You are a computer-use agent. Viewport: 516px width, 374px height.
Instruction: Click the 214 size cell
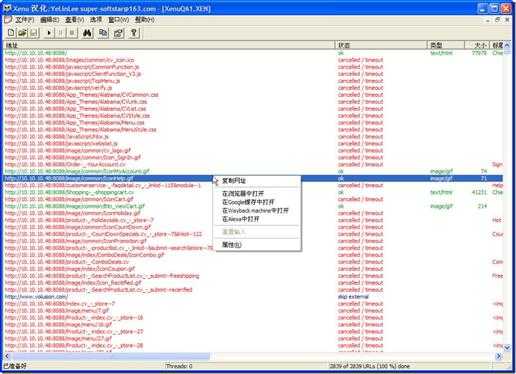coord(482,206)
